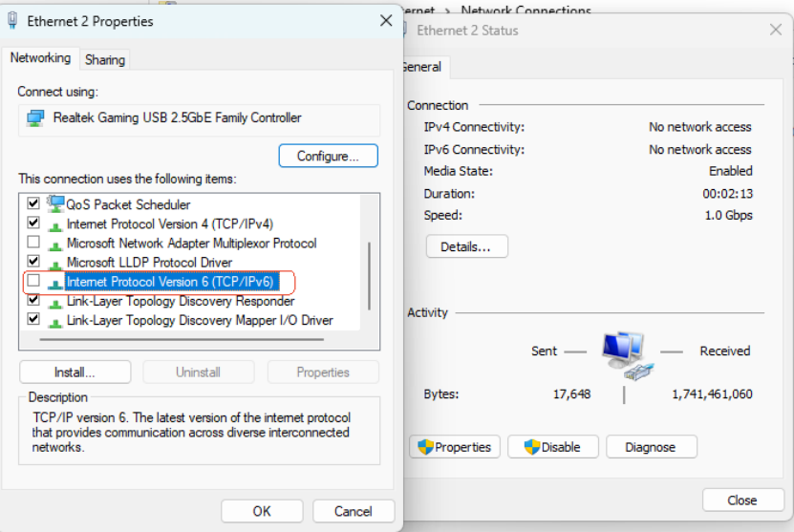Viewport: 794px width, 532px height.
Task: Check Microsoft Network Adapter Multiplexor Protocol box
Action: click(33, 243)
